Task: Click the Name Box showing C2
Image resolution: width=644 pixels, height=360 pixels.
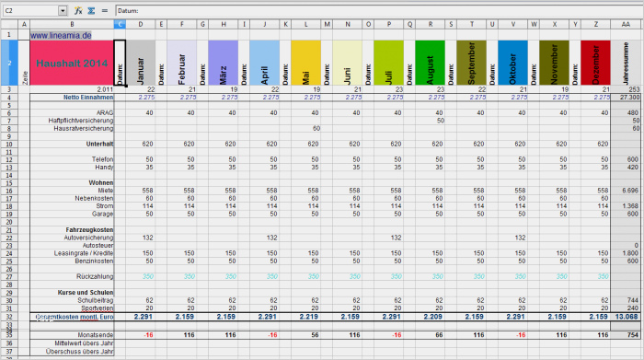Action: 30,11
